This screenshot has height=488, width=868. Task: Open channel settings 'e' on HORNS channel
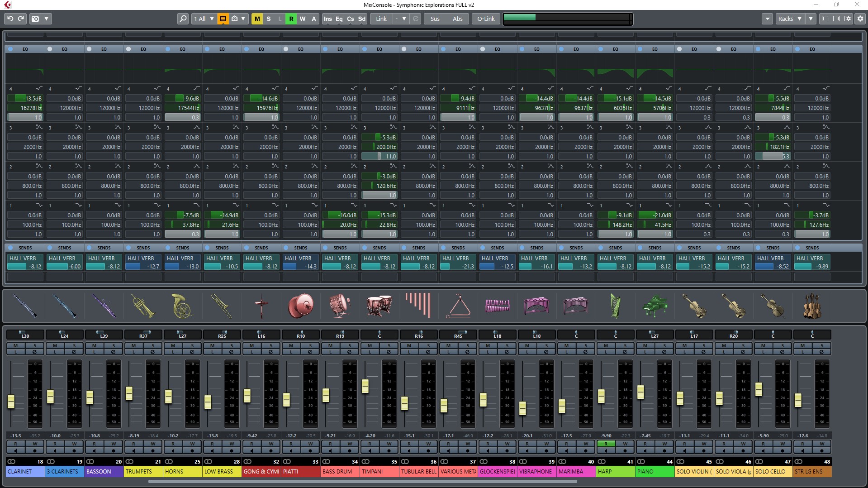tap(192, 352)
